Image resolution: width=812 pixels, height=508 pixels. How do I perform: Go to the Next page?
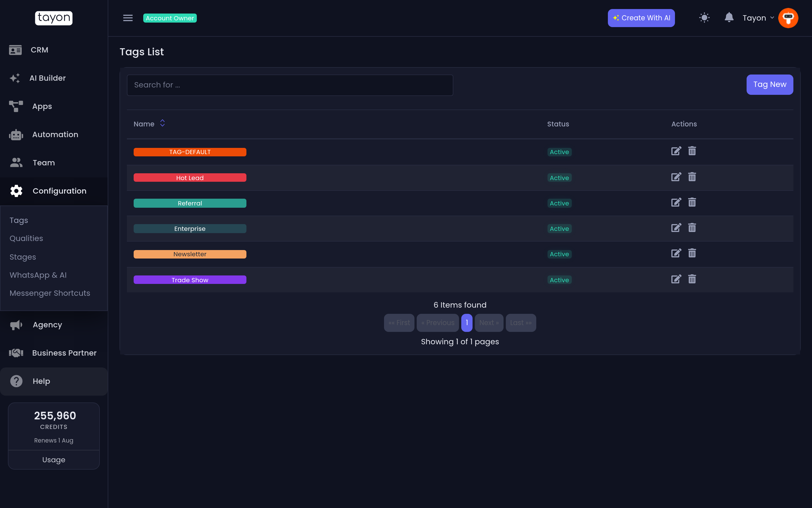click(489, 323)
